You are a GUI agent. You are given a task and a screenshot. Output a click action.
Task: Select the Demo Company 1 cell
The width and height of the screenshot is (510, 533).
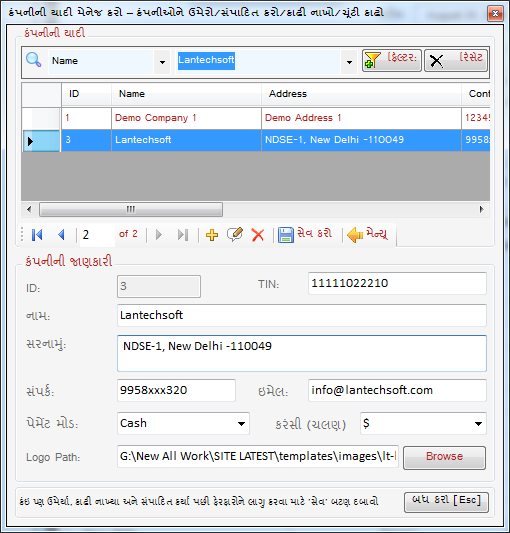[186, 118]
